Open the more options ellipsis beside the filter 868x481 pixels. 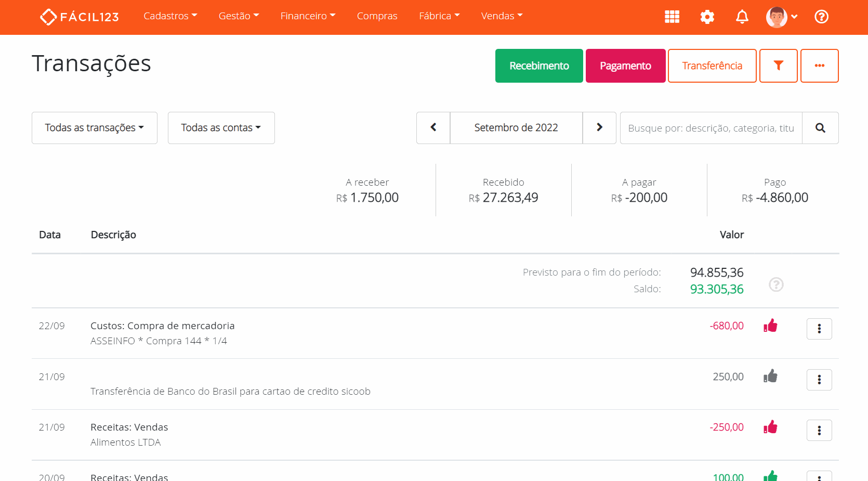(x=820, y=66)
